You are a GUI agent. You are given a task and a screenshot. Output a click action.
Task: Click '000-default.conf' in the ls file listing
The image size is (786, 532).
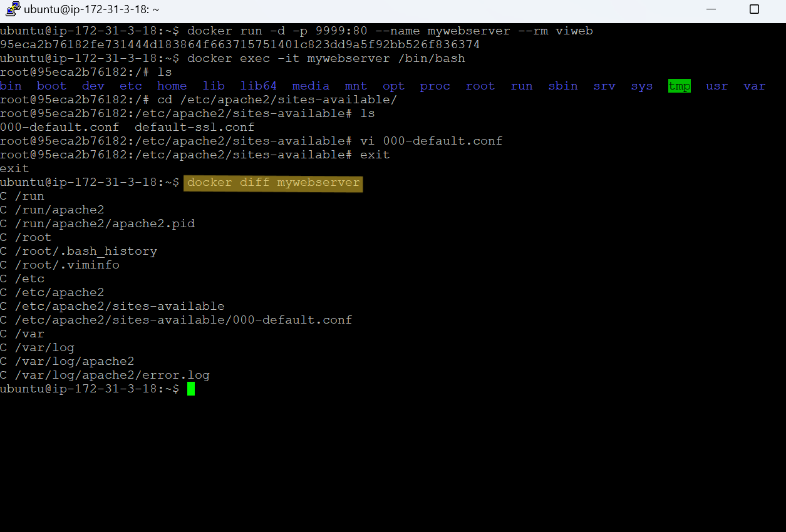tap(59, 128)
